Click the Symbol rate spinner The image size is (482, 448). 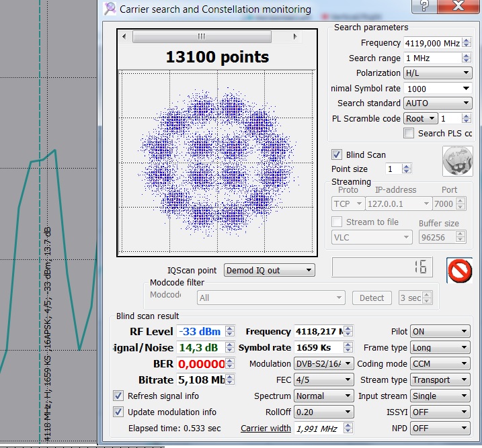pos(348,347)
